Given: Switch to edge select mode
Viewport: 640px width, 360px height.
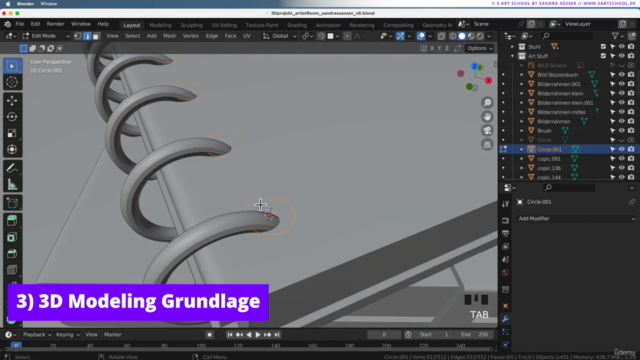Looking at the screenshot, I should tap(87, 36).
